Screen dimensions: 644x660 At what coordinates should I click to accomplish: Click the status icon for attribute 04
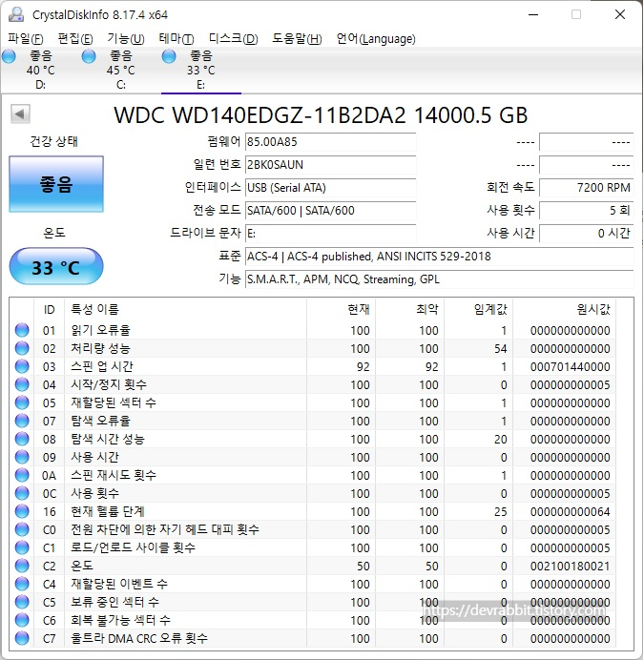click(x=22, y=384)
